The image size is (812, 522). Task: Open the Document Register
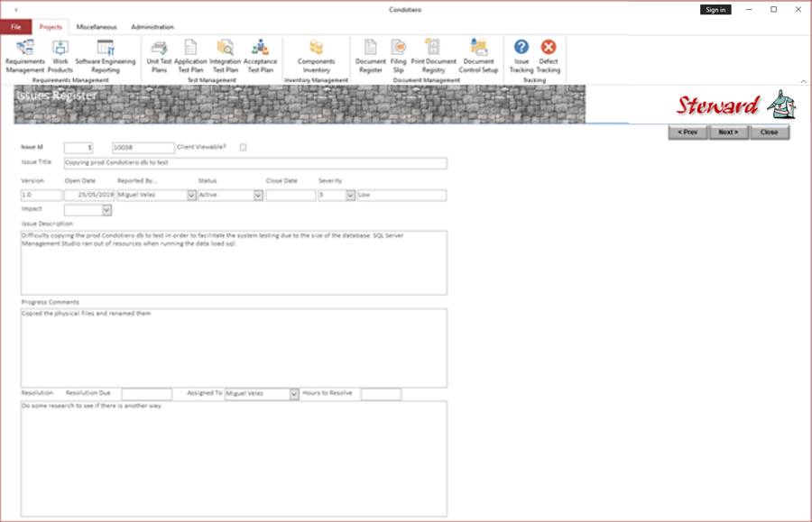click(370, 57)
